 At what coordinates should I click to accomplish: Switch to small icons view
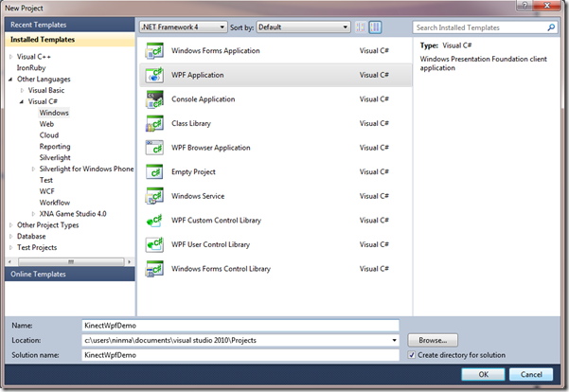point(359,27)
